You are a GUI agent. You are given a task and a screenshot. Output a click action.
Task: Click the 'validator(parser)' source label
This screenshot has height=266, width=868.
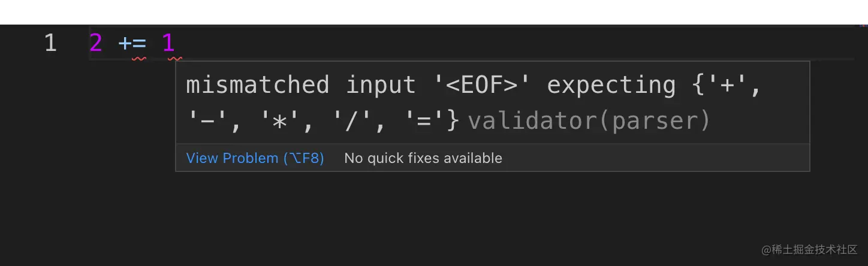(x=589, y=121)
